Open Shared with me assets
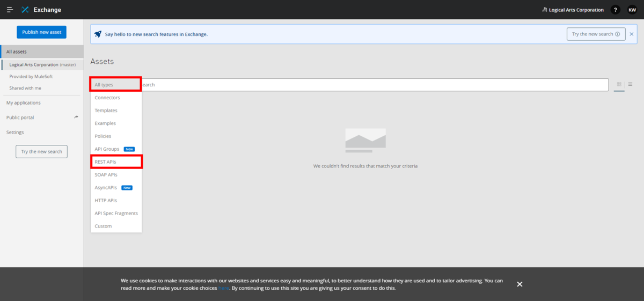This screenshot has height=301, width=644. pos(25,88)
